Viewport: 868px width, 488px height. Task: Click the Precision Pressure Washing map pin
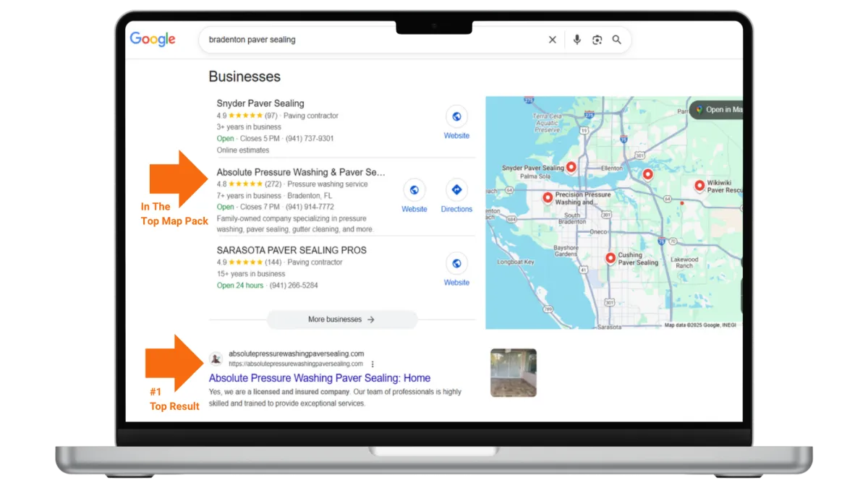tap(548, 197)
